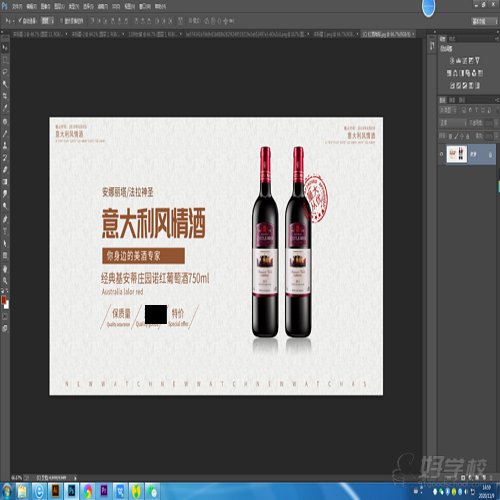This screenshot has width=500, height=500.
Task: Select the Brush tool
Action: coord(5,134)
